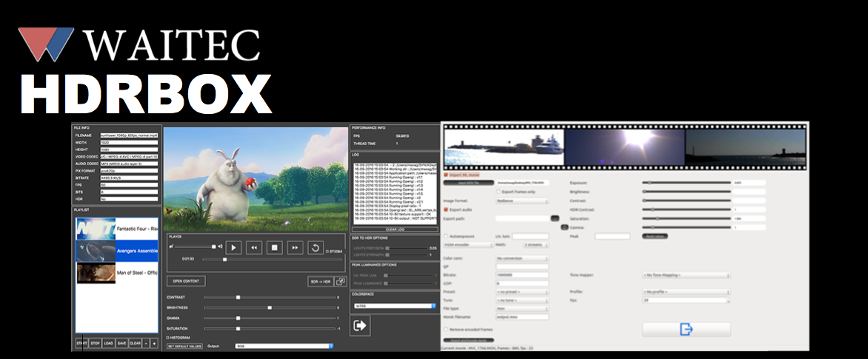Click the Brightness slider in the player window
This screenshot has width=868, height=359.
(270, 308)
